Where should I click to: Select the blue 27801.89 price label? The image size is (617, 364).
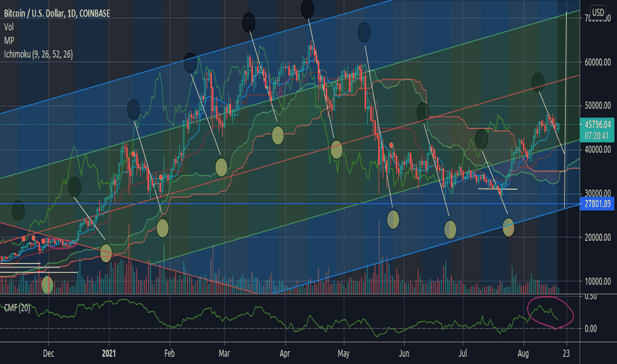pos(597,204)
